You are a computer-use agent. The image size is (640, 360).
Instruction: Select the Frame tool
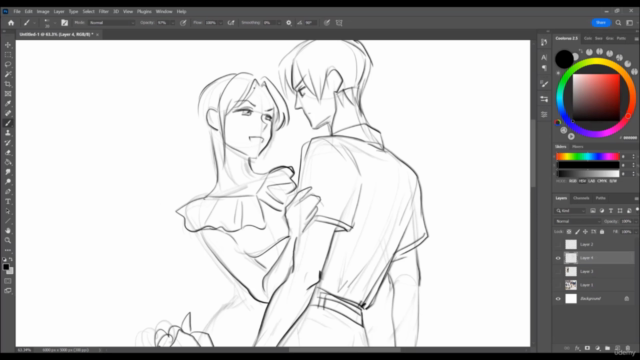click(8, 94)
